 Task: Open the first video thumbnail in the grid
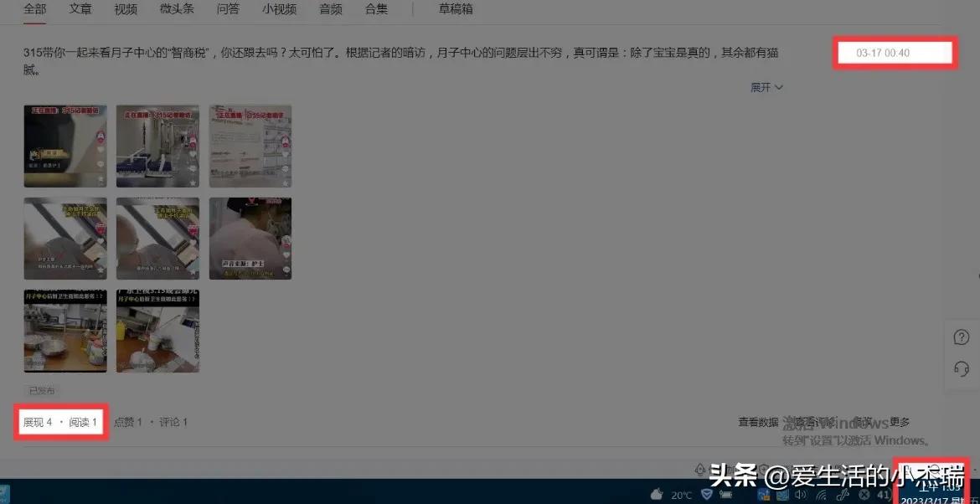coord(65,144)
